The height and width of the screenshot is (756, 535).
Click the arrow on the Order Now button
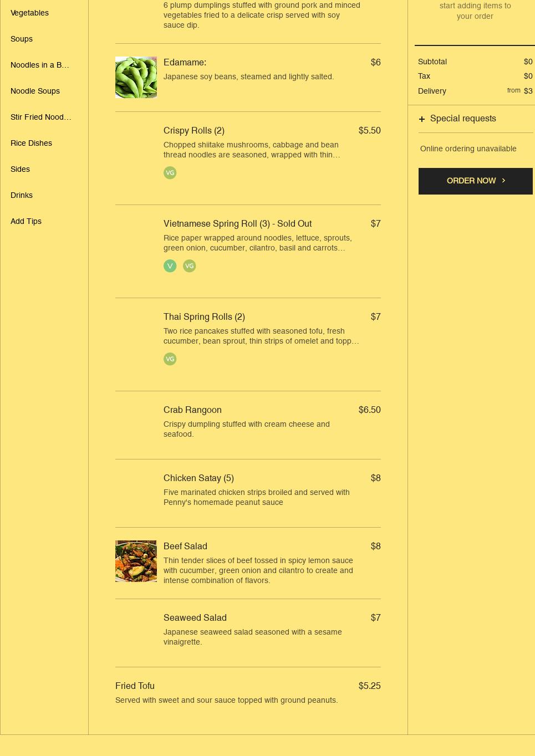click(503, 181)
